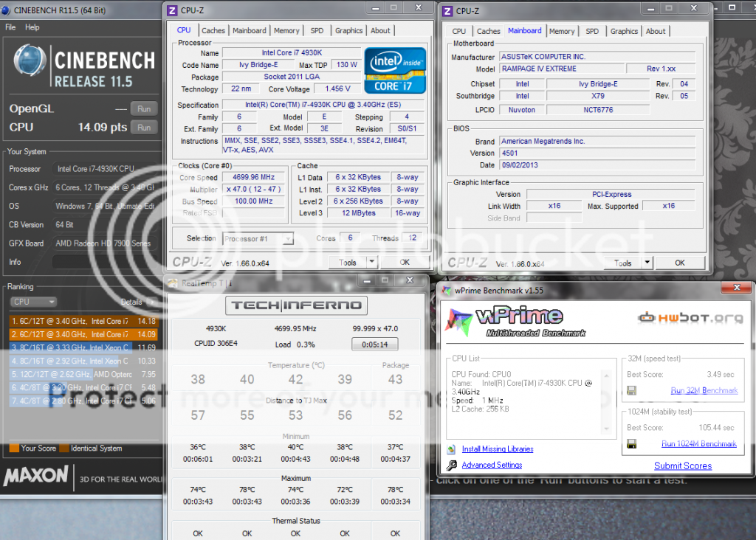The height and width of the screenshot is (540, 756).
Task: Expand the Processor #1 selection dropdown
Action: tap(287, 238)
